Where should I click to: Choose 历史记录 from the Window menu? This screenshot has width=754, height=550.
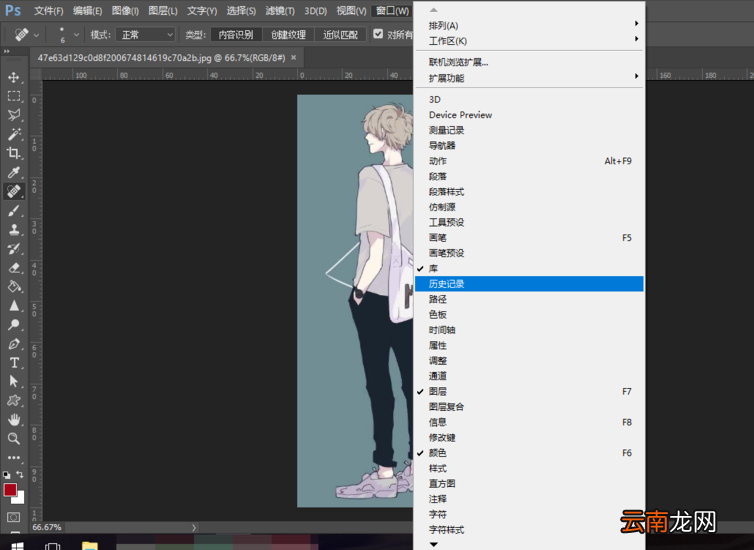pyautogui.click(x=529, y=284)
